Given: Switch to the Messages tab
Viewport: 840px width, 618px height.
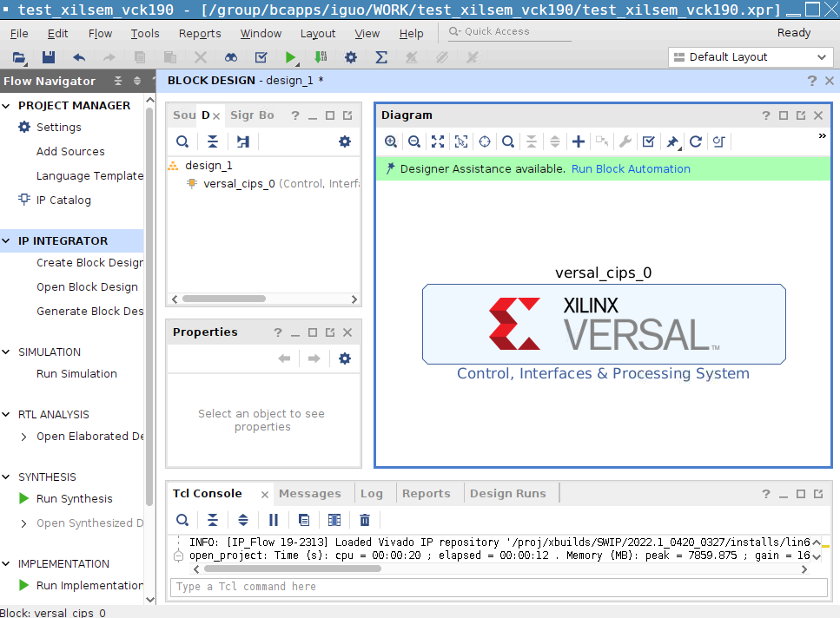Looking at the screenshot, I should pyautogui.click(x=309, y=493).
